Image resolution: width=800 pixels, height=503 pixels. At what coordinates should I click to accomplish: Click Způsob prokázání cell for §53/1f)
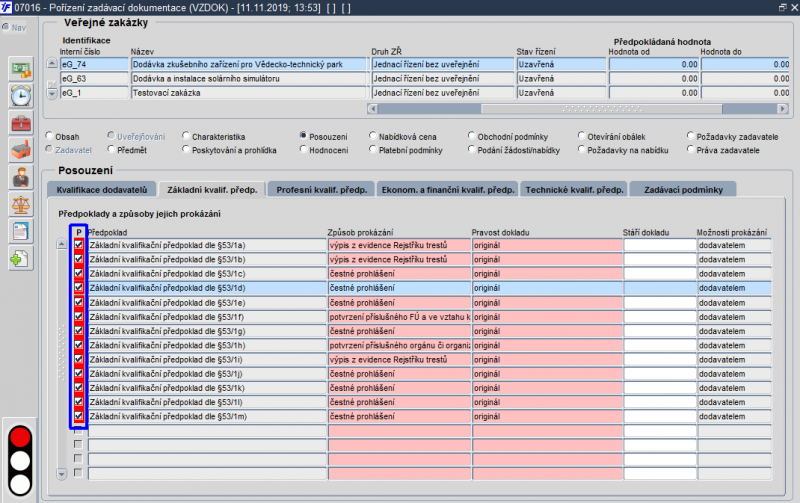pos(399,317)
